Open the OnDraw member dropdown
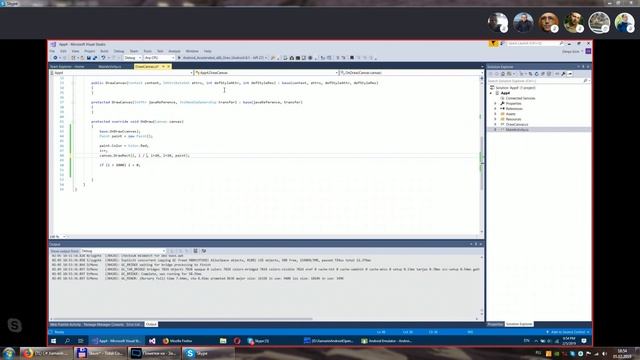Image resolution: width=640 pixels, height=360 pixels. pos(411,73)
